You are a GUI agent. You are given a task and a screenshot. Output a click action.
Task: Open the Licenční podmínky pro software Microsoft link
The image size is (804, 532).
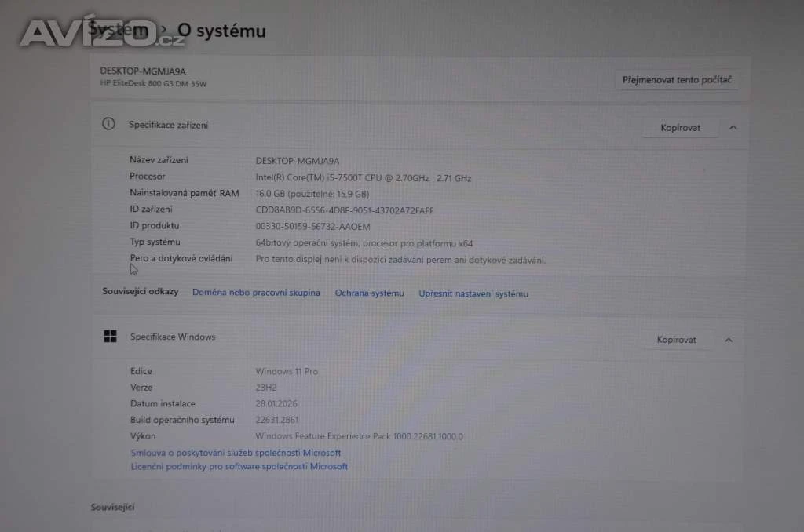coord(239,466)
